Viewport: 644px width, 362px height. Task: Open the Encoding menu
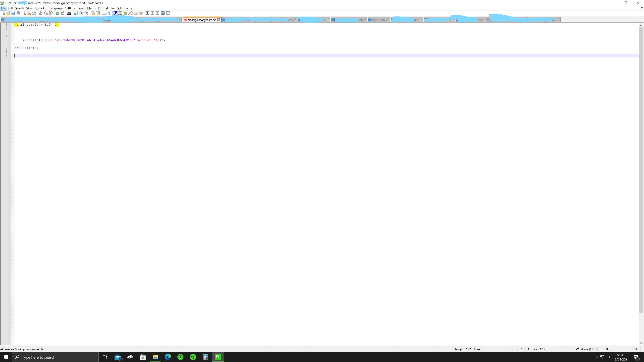(x=41, y=8)
